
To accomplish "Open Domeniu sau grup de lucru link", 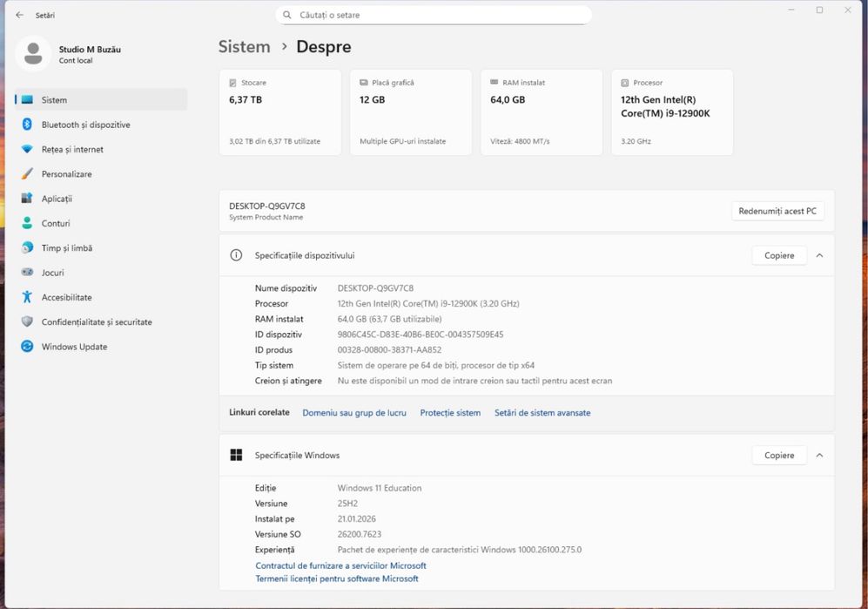I will 354,413.
